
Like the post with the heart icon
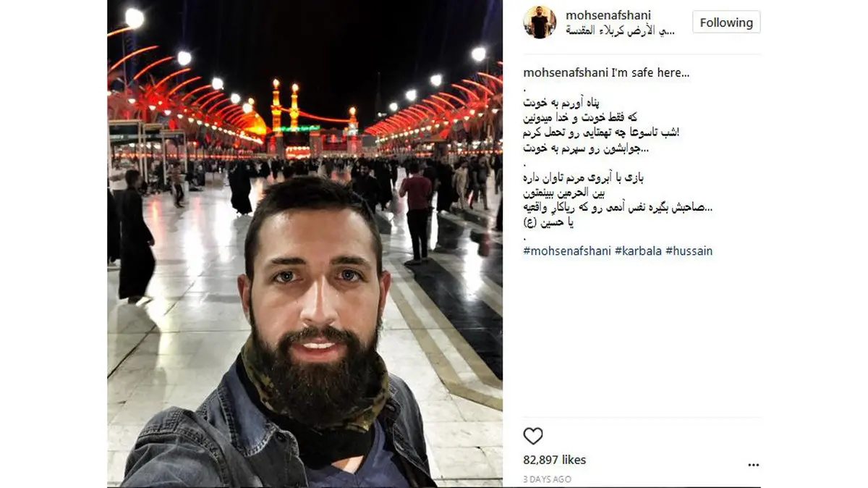pyautogui.click(x=533, y=436)
